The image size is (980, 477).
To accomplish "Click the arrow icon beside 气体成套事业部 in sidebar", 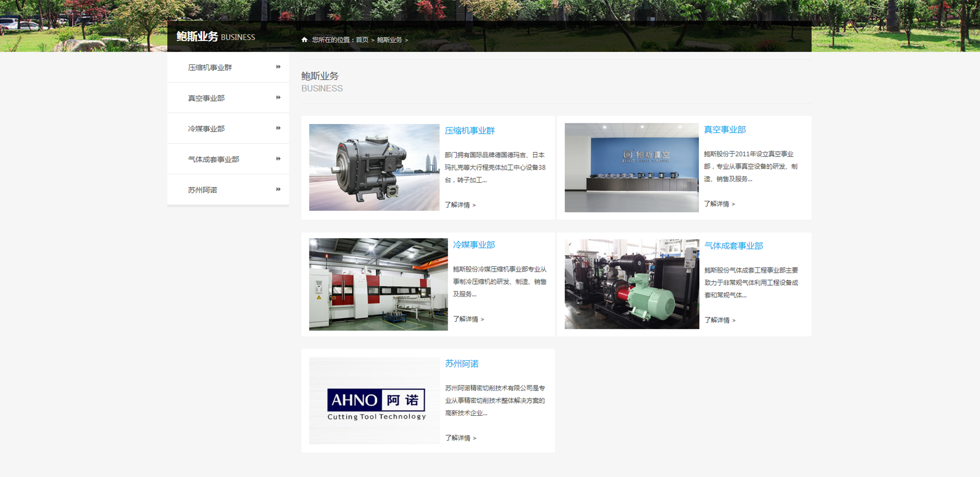I will click(x=278, y=159).
